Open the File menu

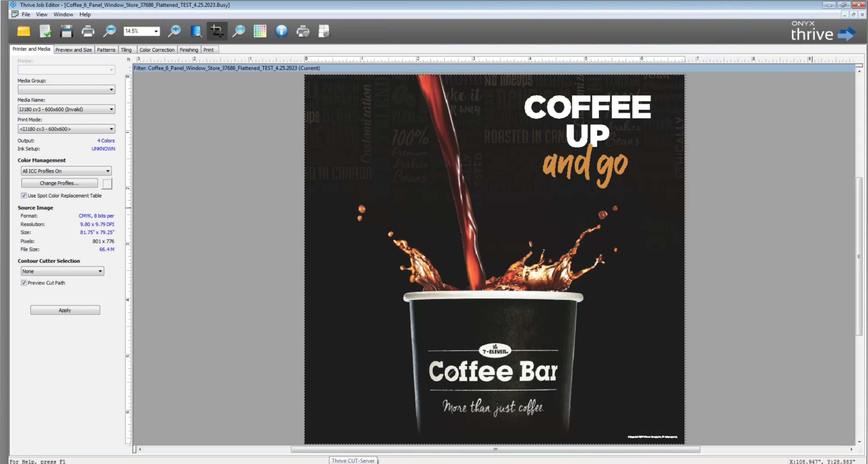26,15
